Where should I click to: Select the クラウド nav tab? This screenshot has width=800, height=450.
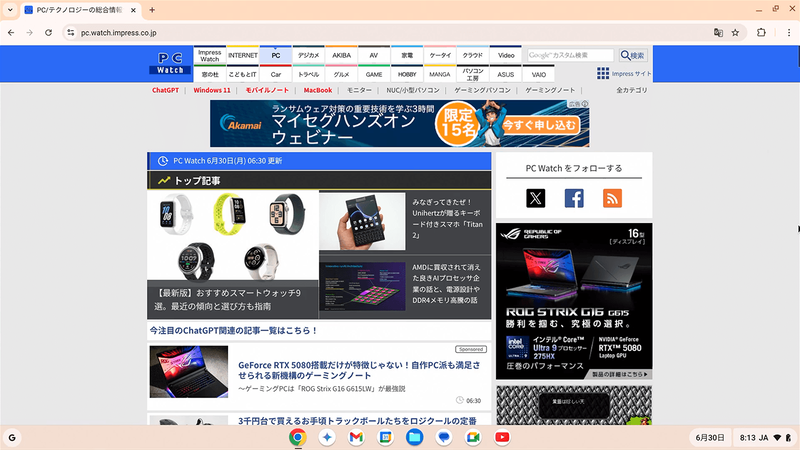pos(473,55)
